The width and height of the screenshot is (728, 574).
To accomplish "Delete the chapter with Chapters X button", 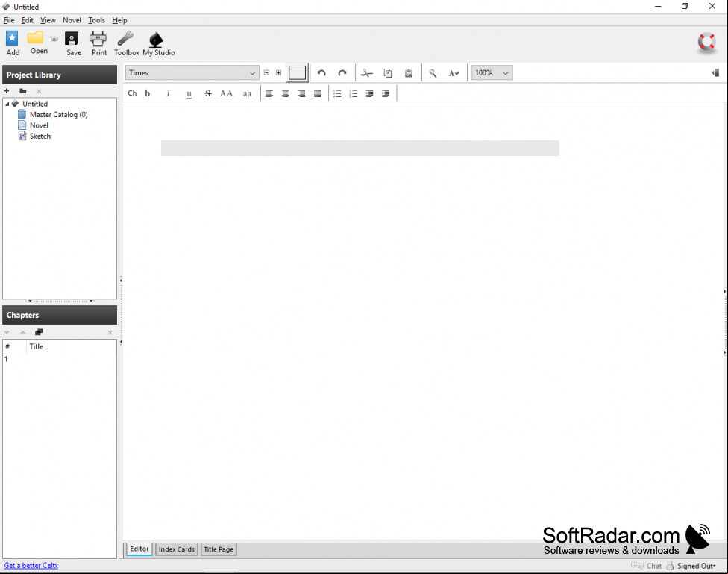I will click(x=110, y=332).
